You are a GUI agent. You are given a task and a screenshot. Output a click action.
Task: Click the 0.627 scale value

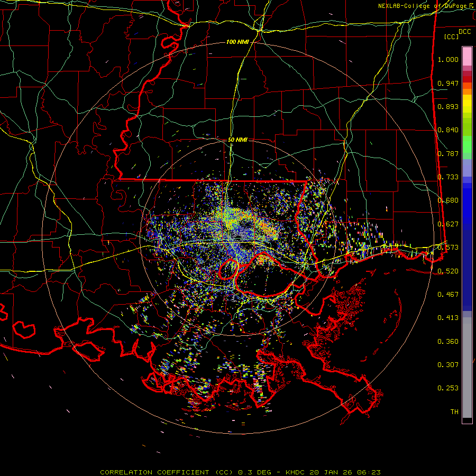tap(448, 224)
